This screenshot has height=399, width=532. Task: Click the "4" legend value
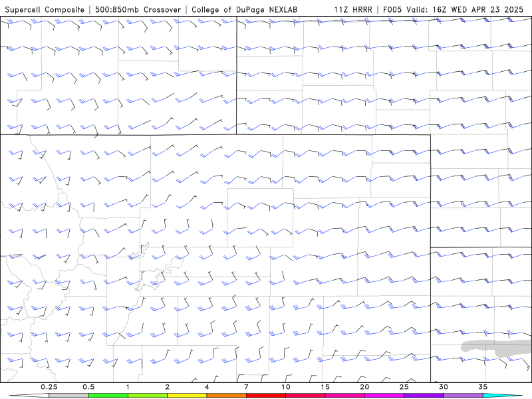(x=207, y=387)
